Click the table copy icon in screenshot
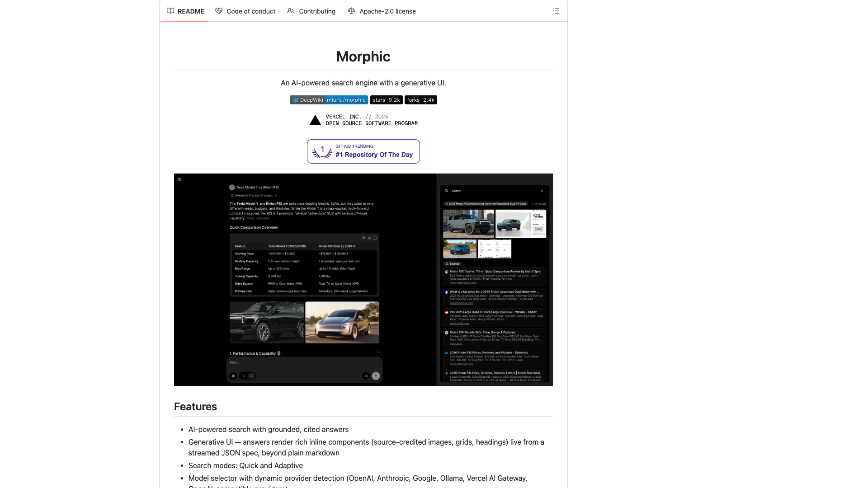868x488 pixels. (x=363, y=238)
